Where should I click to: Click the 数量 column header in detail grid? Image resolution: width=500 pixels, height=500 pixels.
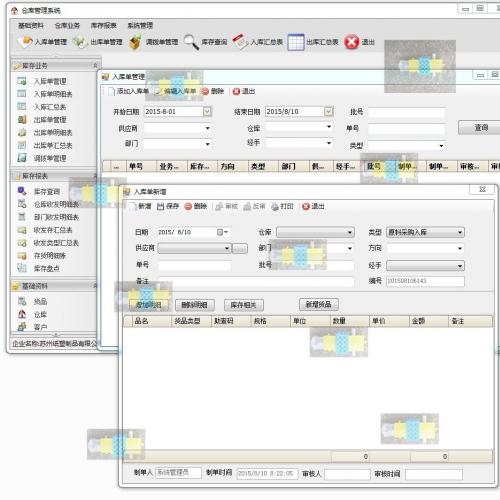349,321
